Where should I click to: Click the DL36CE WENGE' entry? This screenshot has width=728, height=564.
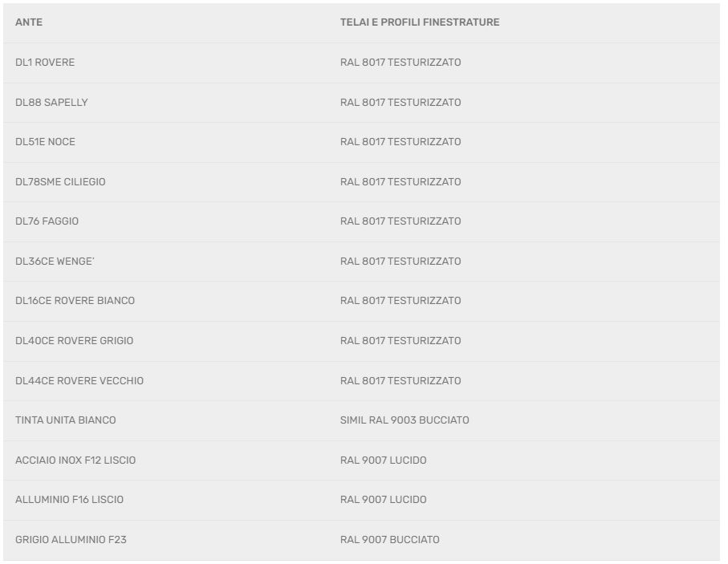(x=55, y=262)
